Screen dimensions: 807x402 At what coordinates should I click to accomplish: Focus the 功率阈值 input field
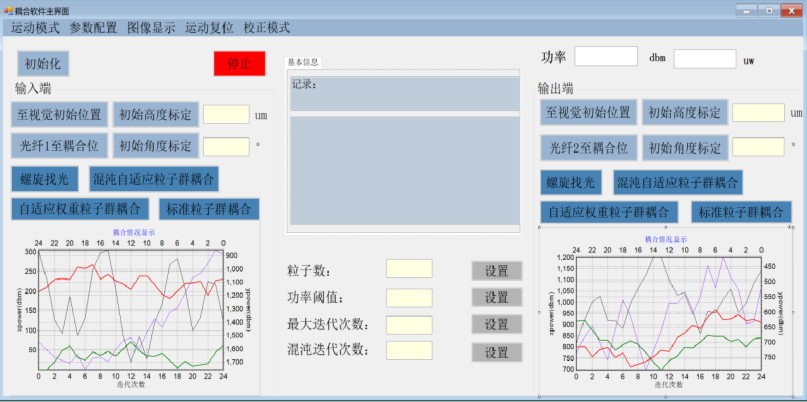point(409,297)
